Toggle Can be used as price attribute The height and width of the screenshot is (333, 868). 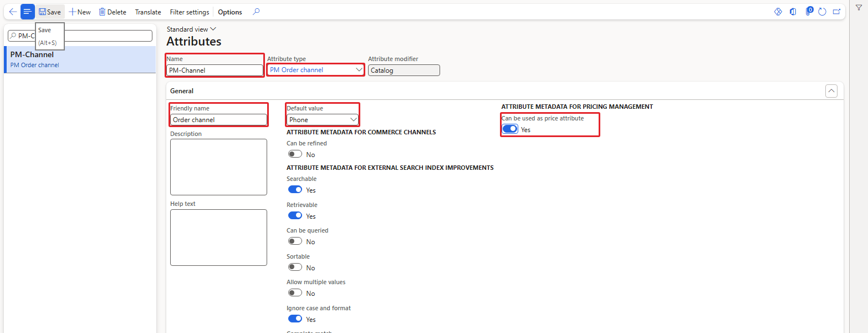pyautogui.click(x=510, y=129)
